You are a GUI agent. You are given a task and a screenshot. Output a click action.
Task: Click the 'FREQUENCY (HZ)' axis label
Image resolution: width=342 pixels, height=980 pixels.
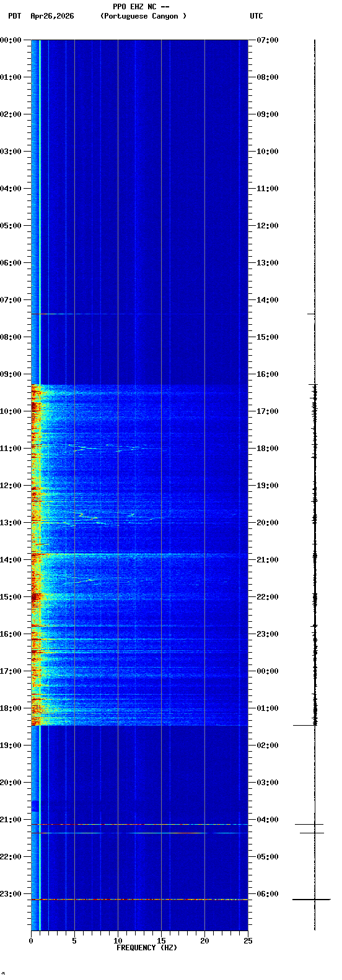pyautogui.click(x=147, y=948)
